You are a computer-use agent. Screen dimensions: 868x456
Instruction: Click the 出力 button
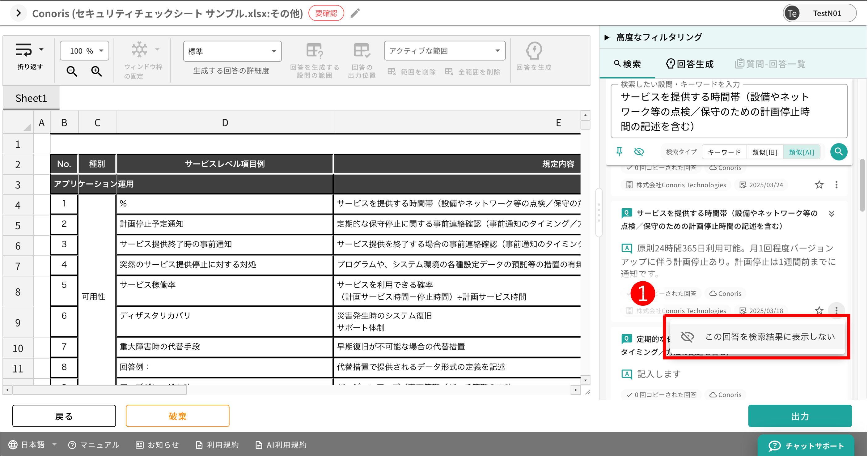[x=800, y=416]
